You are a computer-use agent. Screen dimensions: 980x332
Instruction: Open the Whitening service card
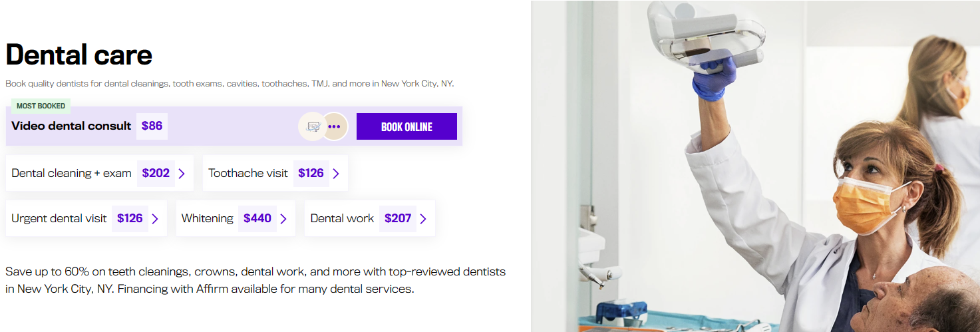[x=208, y=219]
